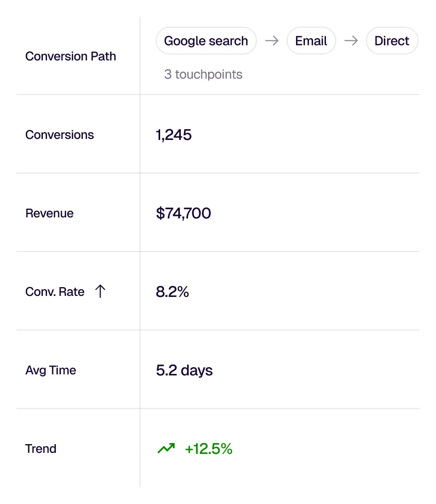The width and height of the screenshot is (436, 504).
Task: Click the 8.2% conversion rate value
Action: point(172,292)
